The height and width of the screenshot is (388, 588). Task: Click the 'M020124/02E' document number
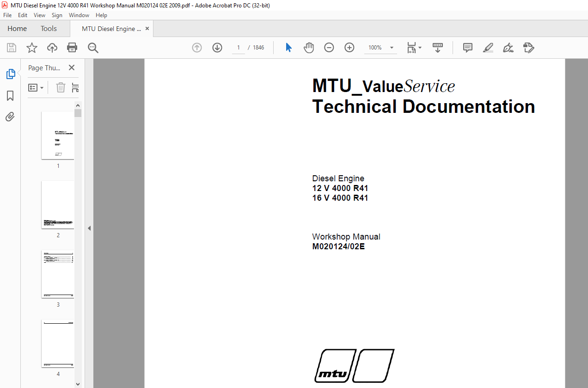click(338, 246)
